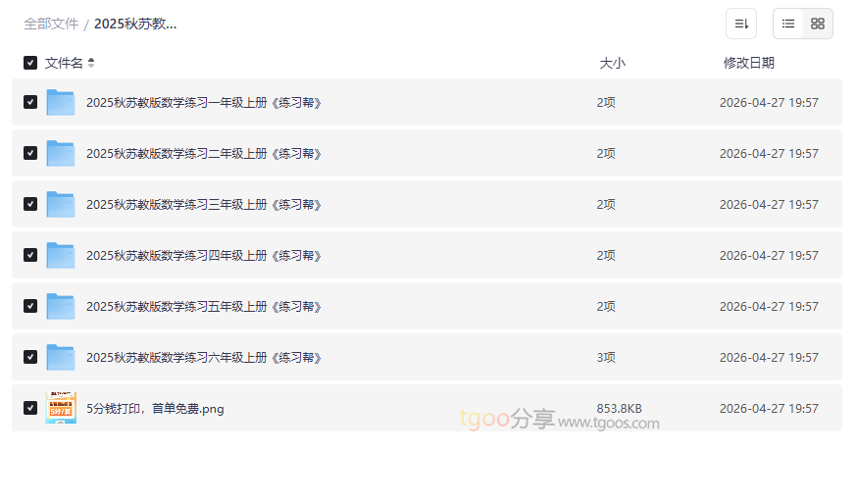Go to 全部文件 breadcrumb link
This screenshot has width=857, height=504.
51,24
